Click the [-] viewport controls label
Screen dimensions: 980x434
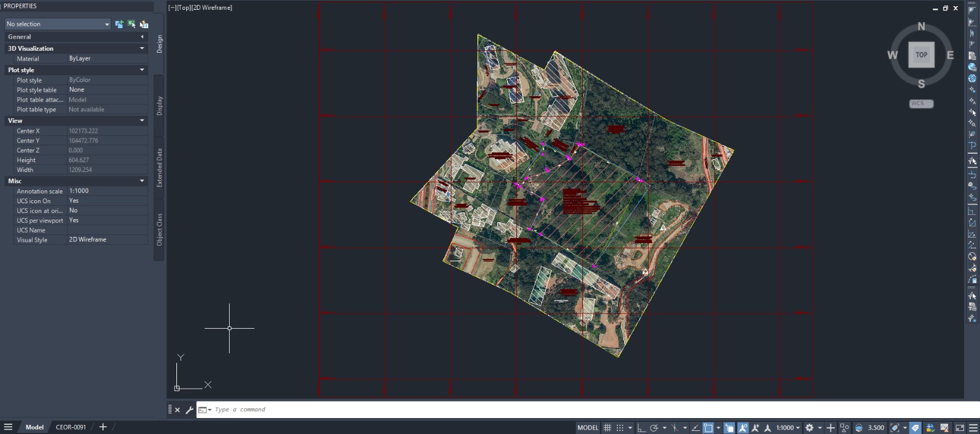coord(171,8)
